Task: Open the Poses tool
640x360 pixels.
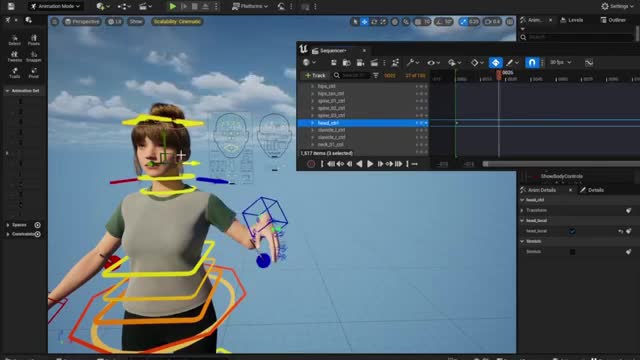Action: [x=34, y=40]
